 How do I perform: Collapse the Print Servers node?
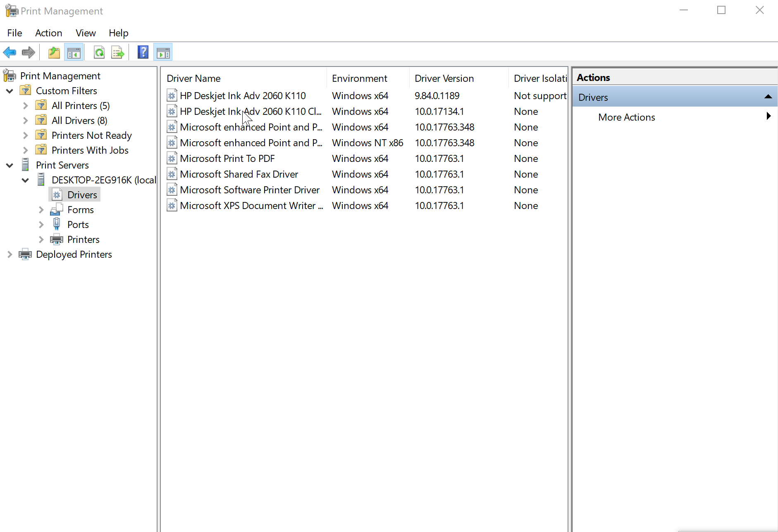[x=10, y=165]
